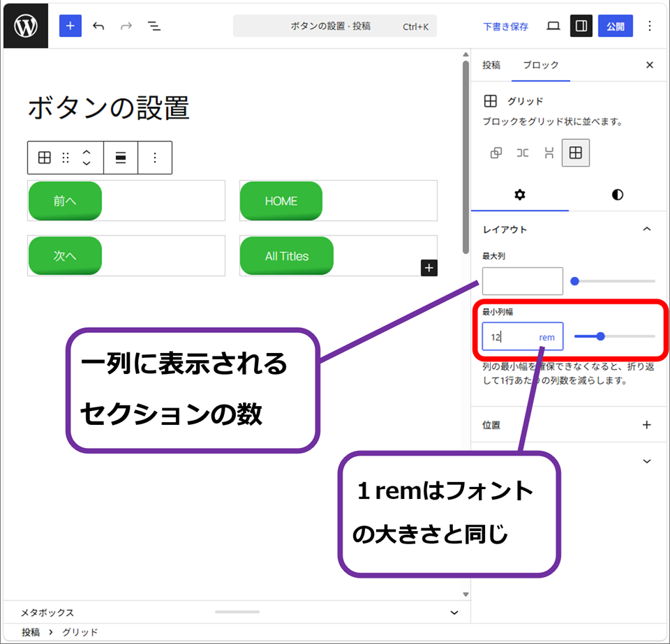Collapse the レイアウト panel
The height and width of the screenshot is (644, 670).
pyautogui.click(x=568, y=230)
